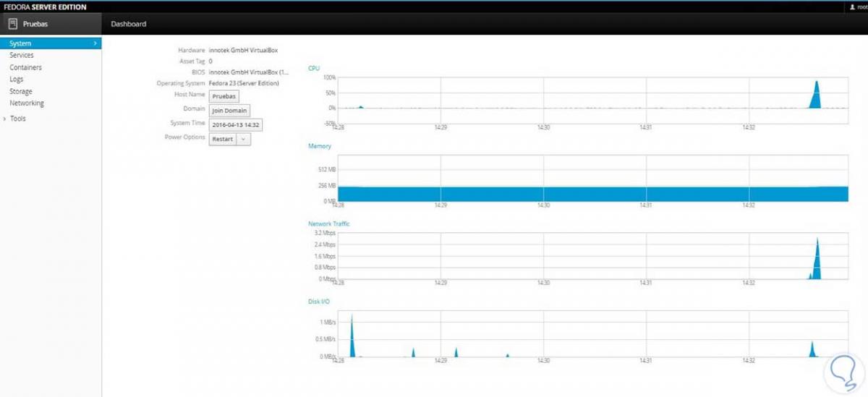Open the Network Traffic graph link
The image size is (868, 397).
329,224
